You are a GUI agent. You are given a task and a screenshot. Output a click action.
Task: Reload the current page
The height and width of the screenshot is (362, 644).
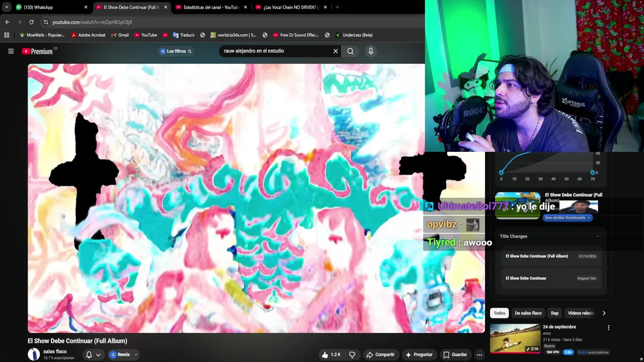(x=31, y=22)
